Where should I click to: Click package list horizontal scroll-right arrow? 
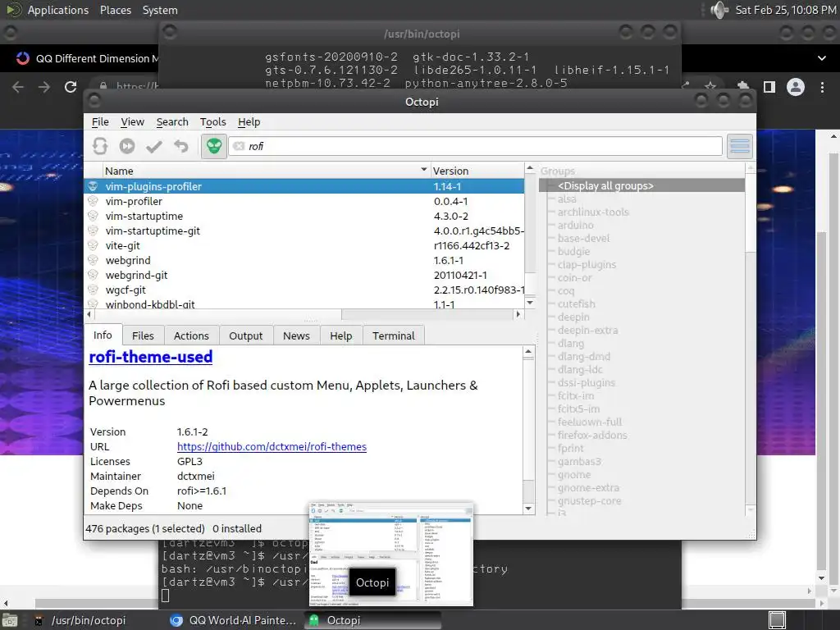click(x=518, y=314)
